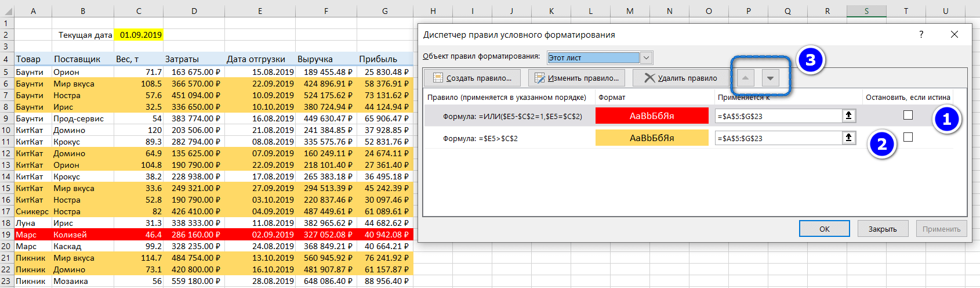
Task: Click range selector icon for second rule
Action: click(x=848, y=138)
